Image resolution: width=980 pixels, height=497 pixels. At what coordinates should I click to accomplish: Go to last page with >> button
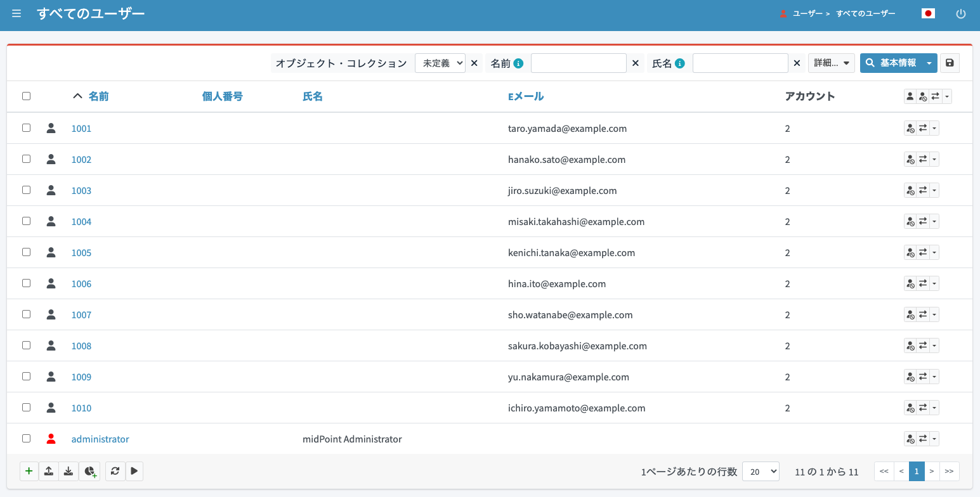pos(949,471)
